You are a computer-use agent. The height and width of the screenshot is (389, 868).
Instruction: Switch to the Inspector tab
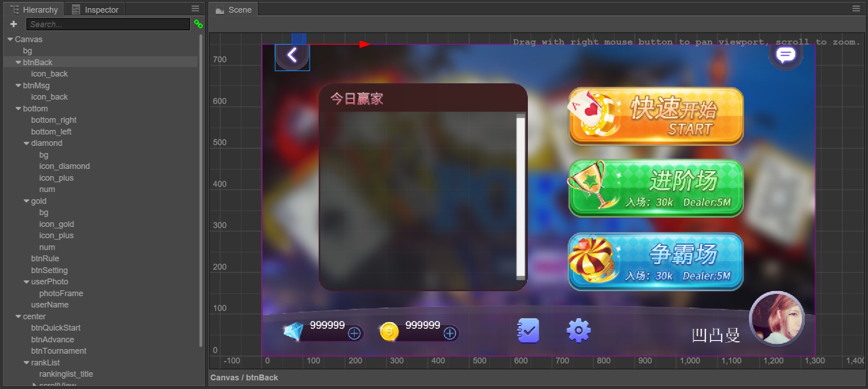click(x=95, y=10)
